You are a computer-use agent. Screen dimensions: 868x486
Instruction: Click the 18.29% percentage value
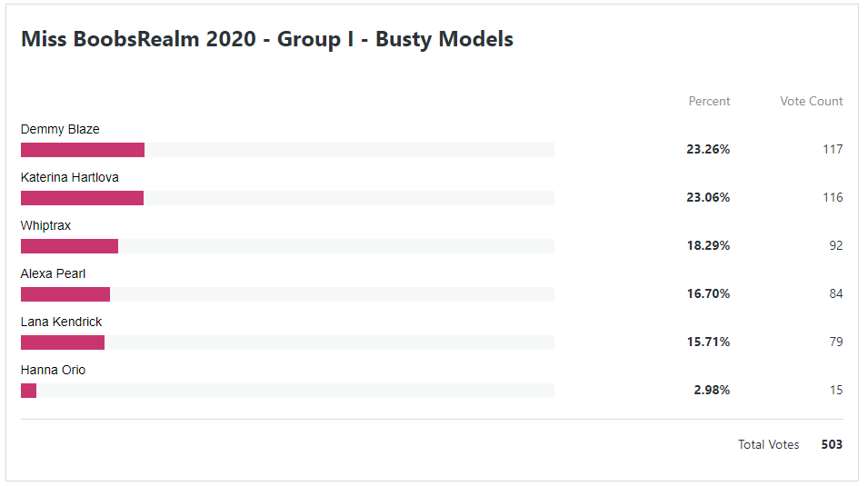coord(709,246)
